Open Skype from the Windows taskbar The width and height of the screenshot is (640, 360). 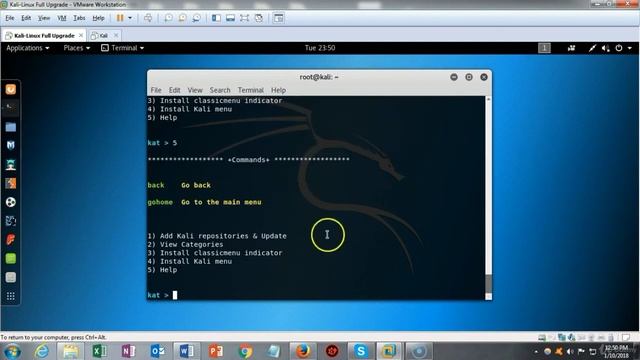click(x=361, y=351)
